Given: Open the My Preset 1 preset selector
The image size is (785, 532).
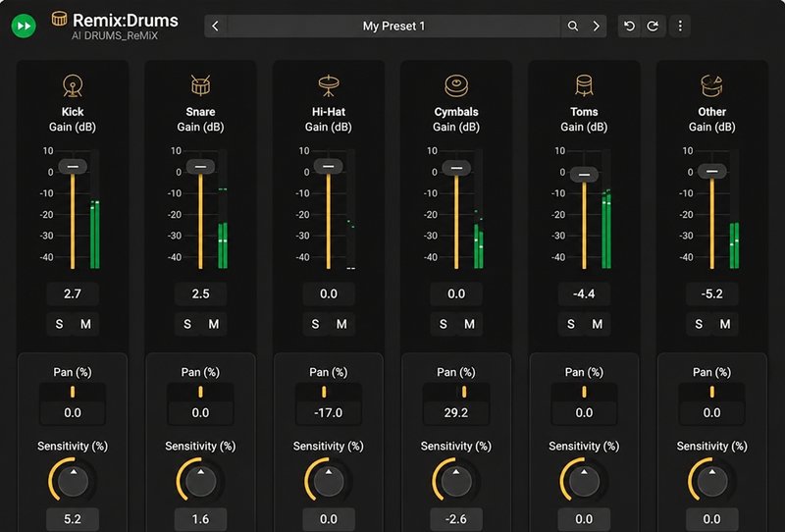Looking at the screenshot, I should 393,27.
